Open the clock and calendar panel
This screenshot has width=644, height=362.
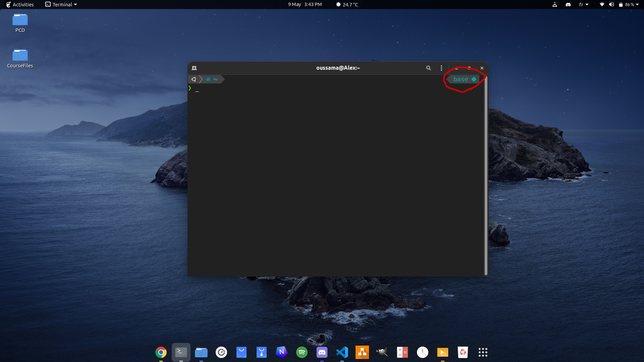point(305,4)
